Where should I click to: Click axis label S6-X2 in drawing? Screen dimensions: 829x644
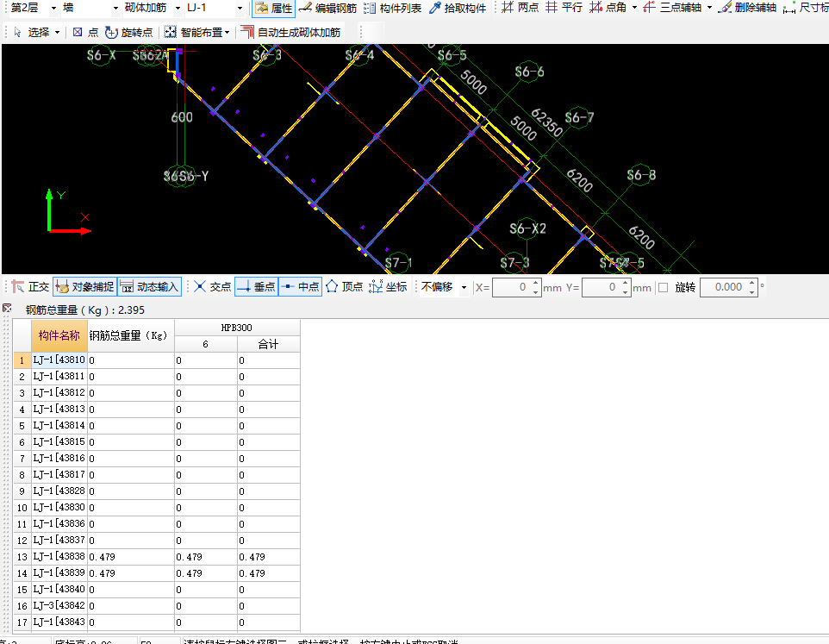tap(527, 229)
